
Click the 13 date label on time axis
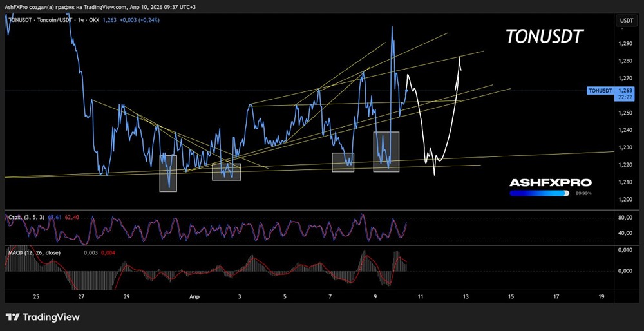[x=466, y=296]
